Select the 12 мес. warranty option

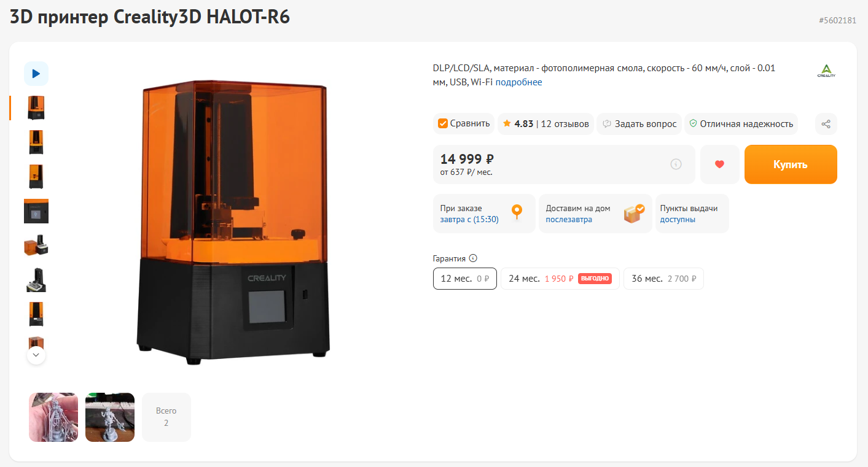(465, 279)
